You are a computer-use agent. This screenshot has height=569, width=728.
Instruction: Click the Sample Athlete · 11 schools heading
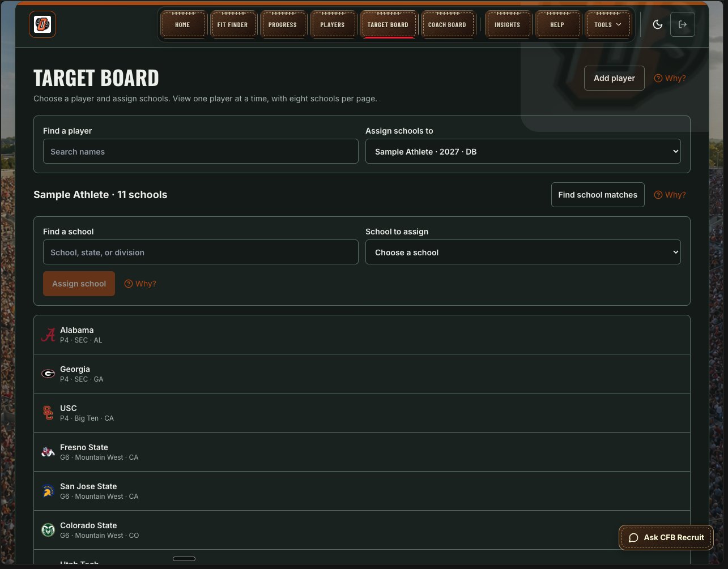[x=100, y=195]
